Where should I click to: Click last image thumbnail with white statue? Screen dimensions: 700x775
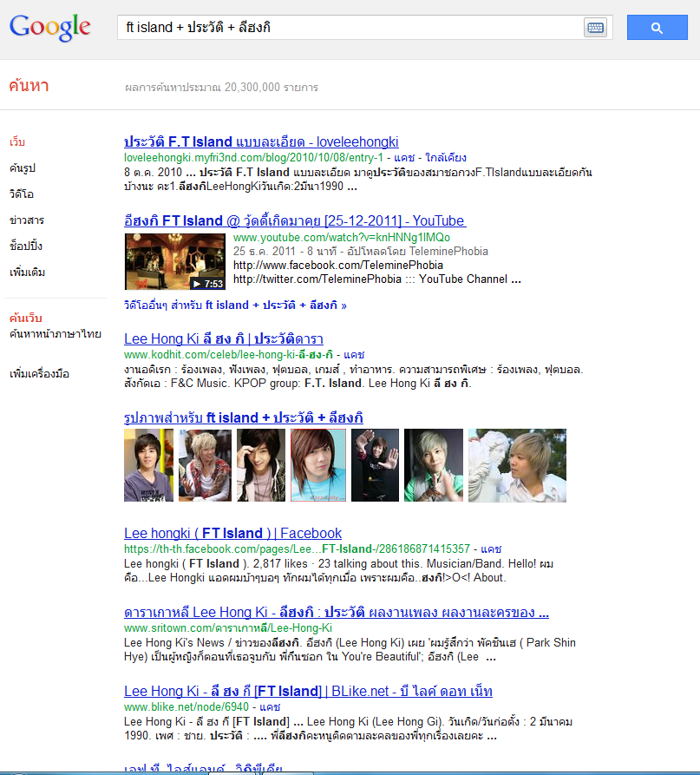point(517,465)
